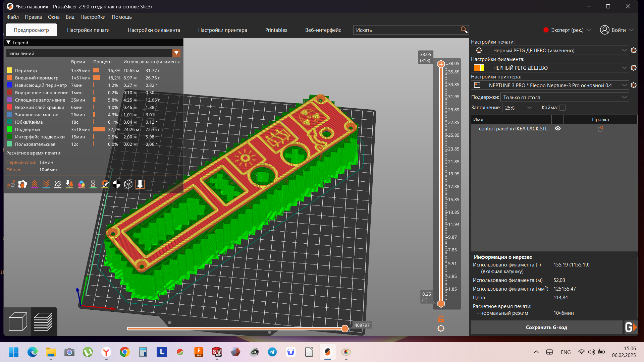Toggle center of gravity marker icon

[x=116, y=184]
